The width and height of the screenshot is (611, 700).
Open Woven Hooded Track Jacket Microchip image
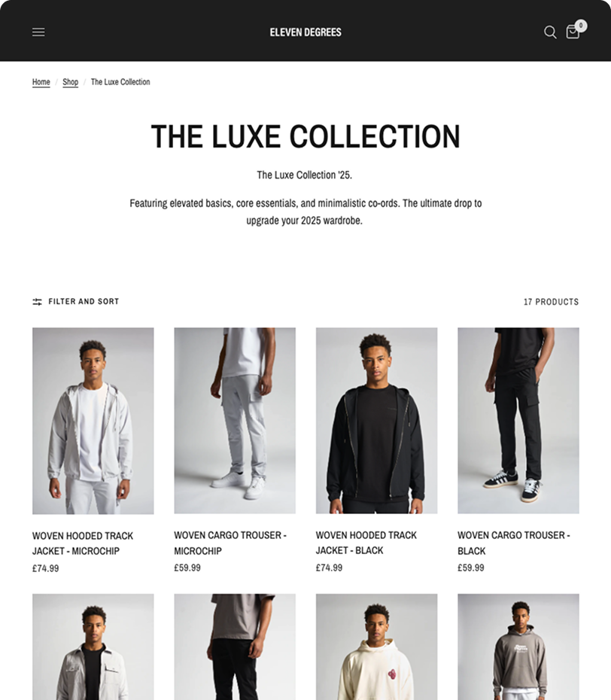pyautogui.click(x=93, y=421)
